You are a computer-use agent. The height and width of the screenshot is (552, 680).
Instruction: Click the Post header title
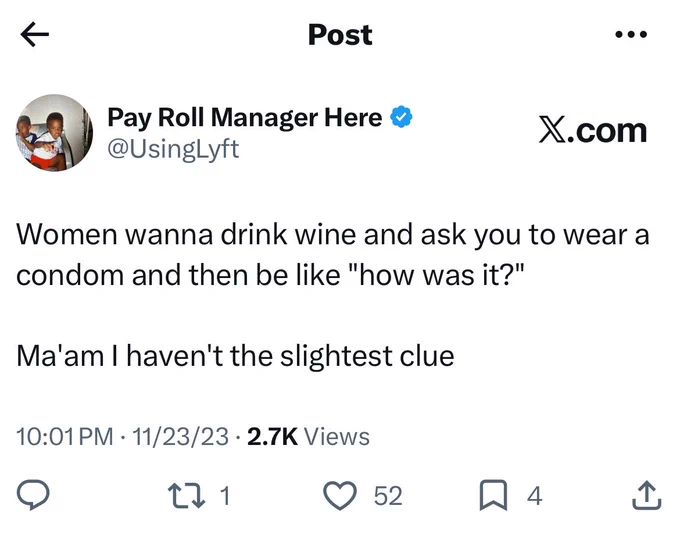pyautogui.click(x=340, y=34)
